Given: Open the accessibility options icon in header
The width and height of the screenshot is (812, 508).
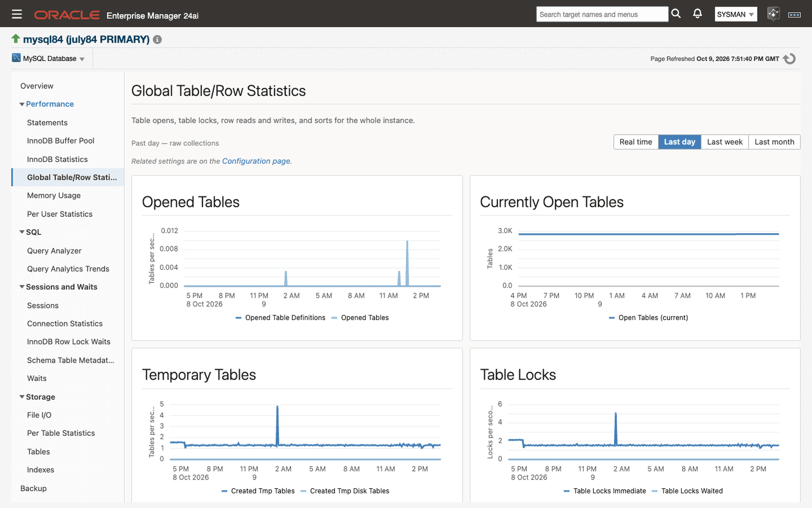Looking at the screenshot, I should (794, 15).
